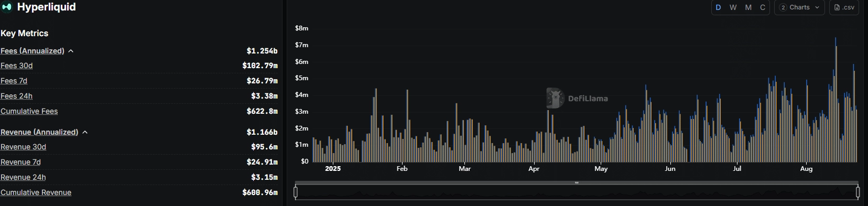Viewport: 868px width, 206px height.
Task: Click the $1.166b annualized revenue value
Action: (262, 132)
